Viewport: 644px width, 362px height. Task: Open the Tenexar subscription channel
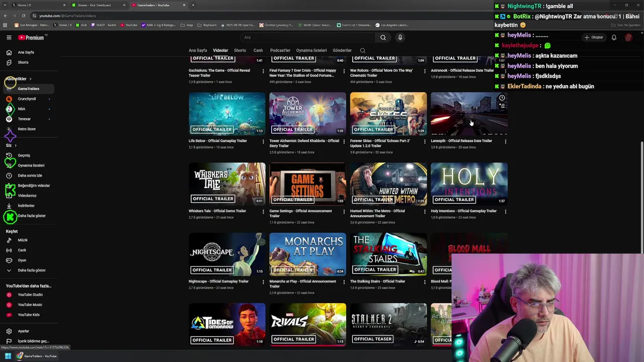(x=29, y=119)
